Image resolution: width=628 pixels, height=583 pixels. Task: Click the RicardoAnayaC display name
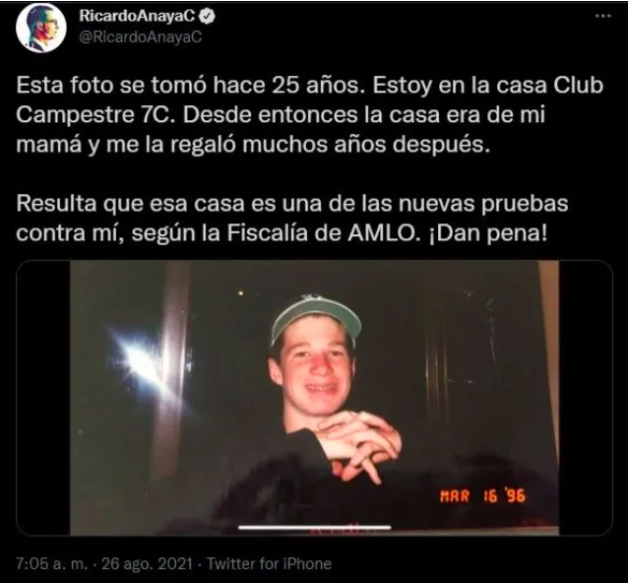(x=137, y=16)
